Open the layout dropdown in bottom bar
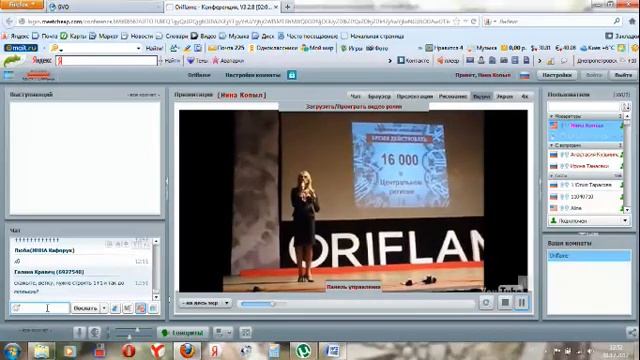The height and width of the screenshot is (360, 640). (223, 333)
